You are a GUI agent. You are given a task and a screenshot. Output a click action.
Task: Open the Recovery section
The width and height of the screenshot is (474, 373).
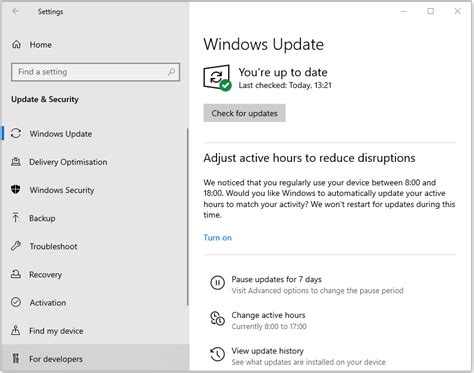coord(94,274)
